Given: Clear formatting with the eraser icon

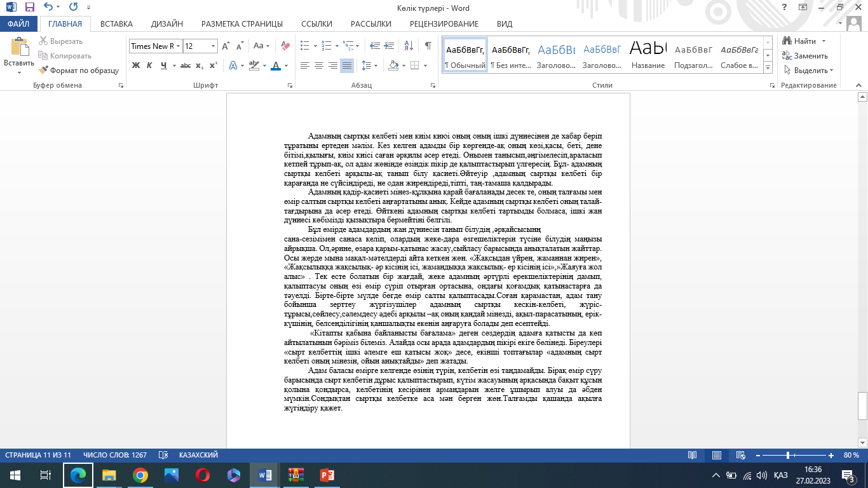Looking at the screenshot, I should 285,46.
